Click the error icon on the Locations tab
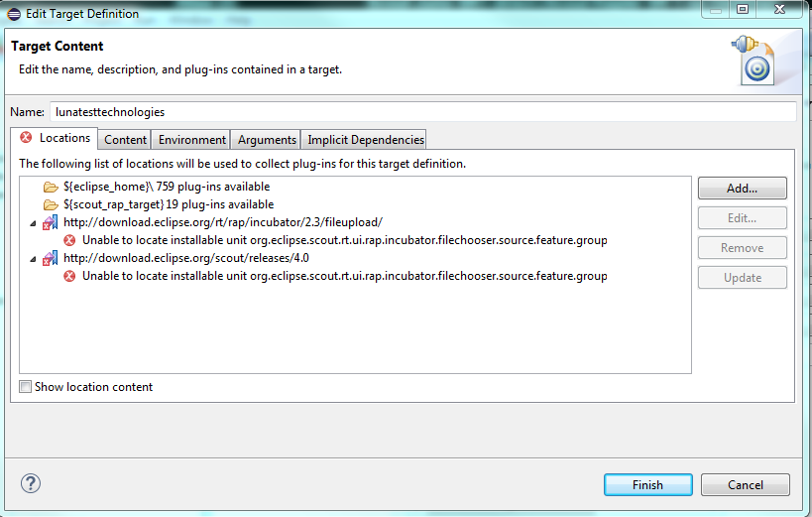This screenshot has width=812, height=517. pos(26,137)
